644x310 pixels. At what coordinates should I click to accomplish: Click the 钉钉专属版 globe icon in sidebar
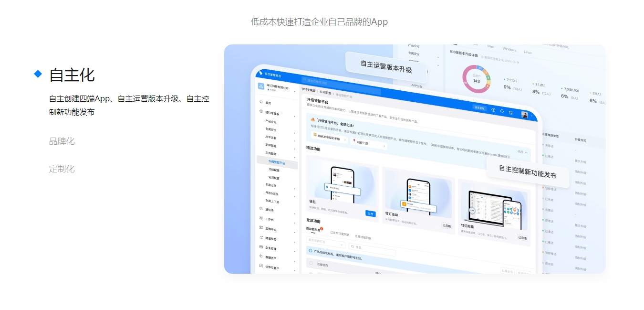pos(261,112)
